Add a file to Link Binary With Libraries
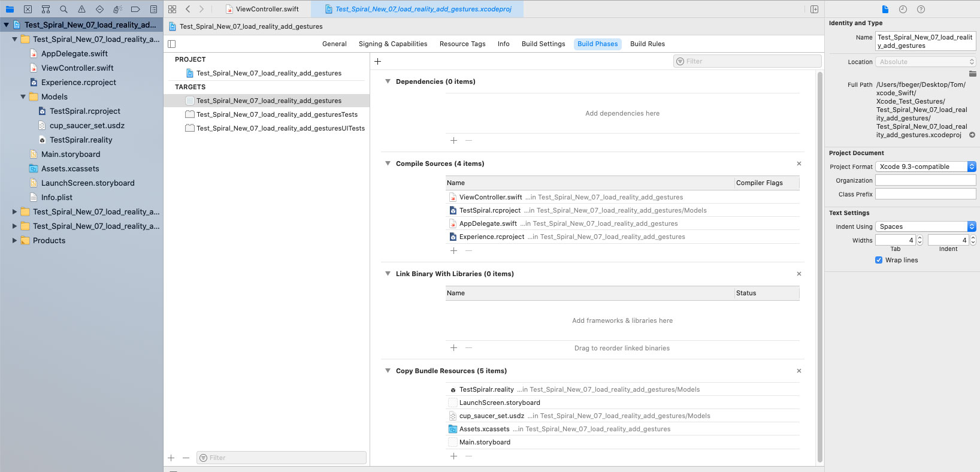This screenshot has height=472, width=980. click(453, 348)
